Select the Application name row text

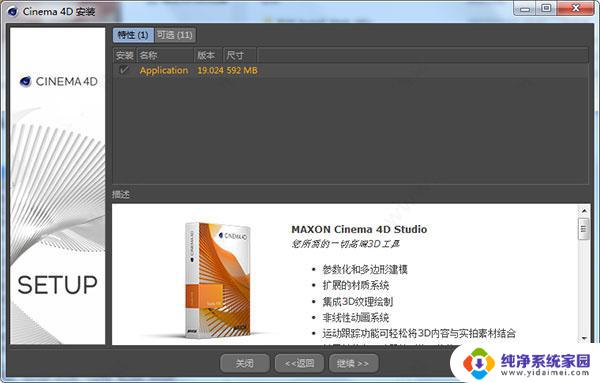coord(164,70)
